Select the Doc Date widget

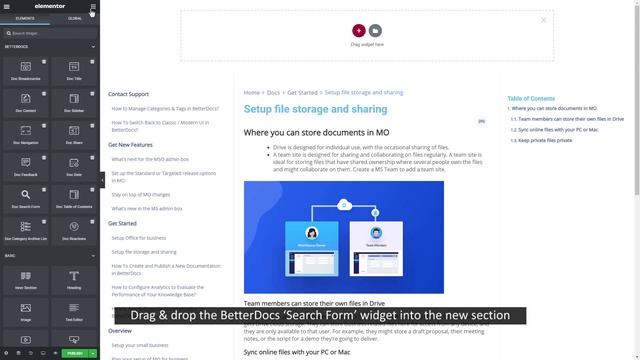(74, 167)
